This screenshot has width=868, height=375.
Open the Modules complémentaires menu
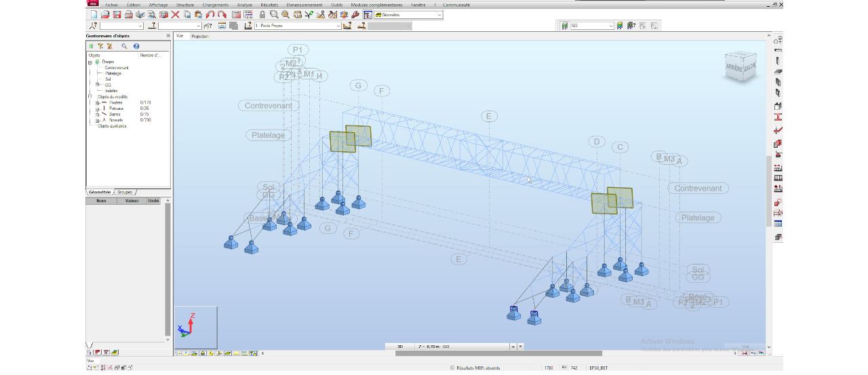coord(376,5)
